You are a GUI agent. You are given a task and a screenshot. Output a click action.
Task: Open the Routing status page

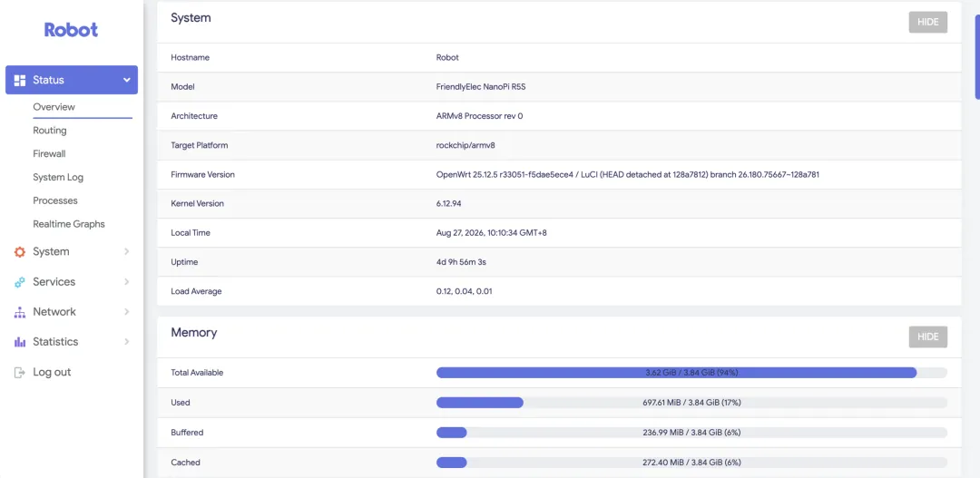(x=50, y=131)
